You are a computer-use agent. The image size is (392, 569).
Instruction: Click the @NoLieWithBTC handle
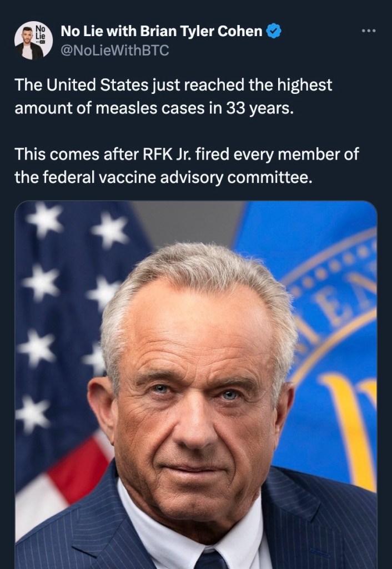point(113,51)
